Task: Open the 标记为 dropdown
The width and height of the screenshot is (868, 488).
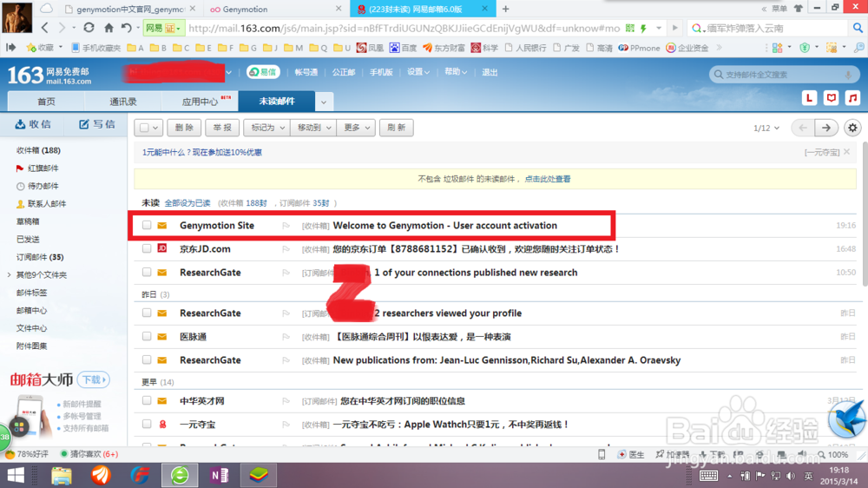Action: point(266,128)
